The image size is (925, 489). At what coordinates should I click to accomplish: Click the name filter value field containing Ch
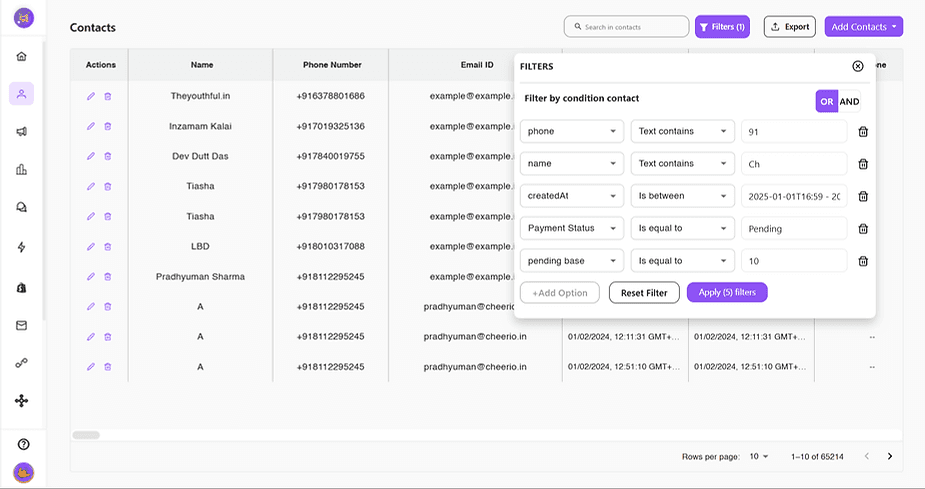point(794,164)
